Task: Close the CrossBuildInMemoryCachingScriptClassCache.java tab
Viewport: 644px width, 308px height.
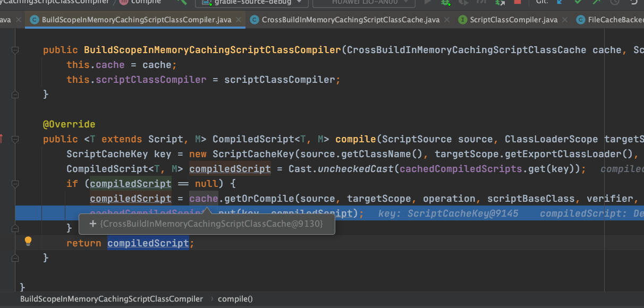Action: coord(446,20)
